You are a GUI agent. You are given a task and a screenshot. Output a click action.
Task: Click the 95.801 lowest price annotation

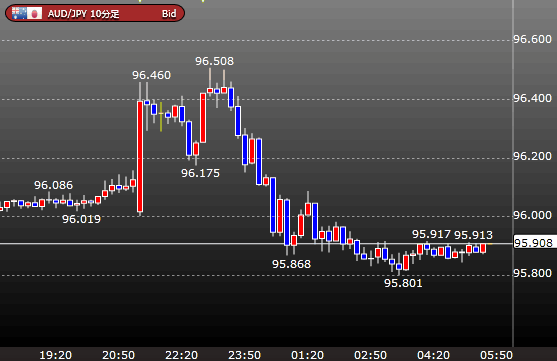(403, 283)
